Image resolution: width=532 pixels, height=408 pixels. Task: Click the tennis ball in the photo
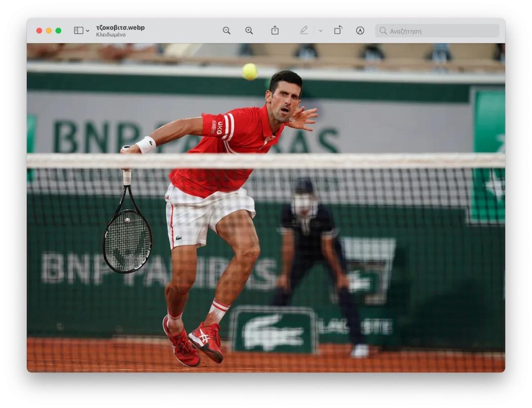coord(250,71)
